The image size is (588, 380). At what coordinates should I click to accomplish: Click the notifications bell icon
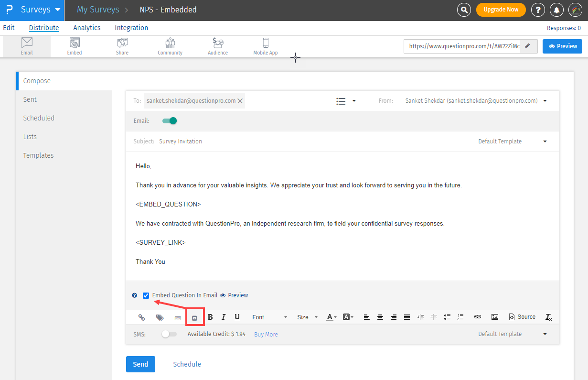tap(556, 10)
